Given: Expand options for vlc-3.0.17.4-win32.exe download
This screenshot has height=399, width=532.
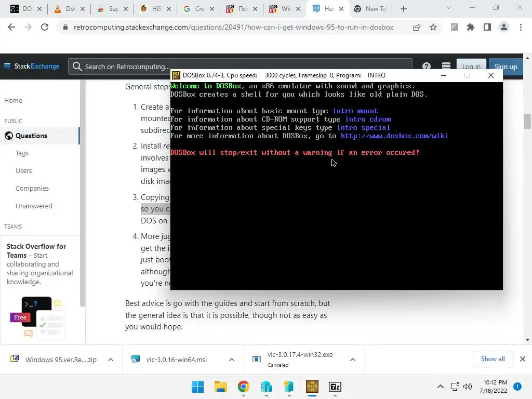Looking at the screenshot, I should pos(353,360).
